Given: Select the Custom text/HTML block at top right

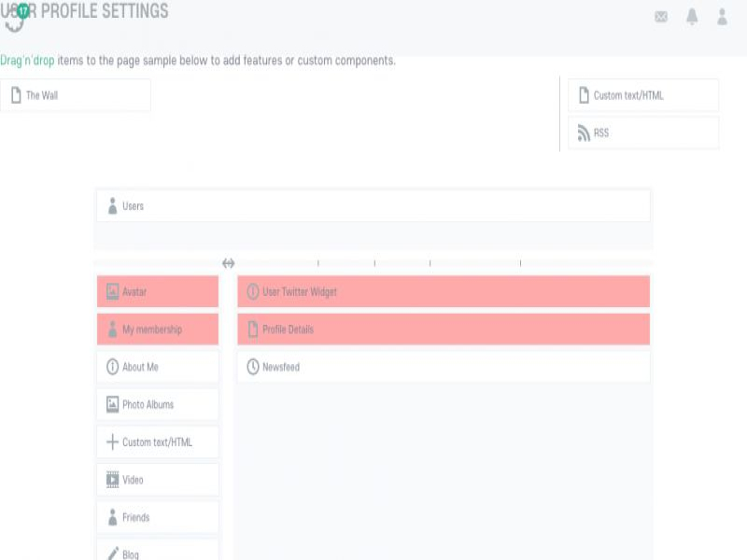Looking at the screenshot, I should click(x=643, y=95).
